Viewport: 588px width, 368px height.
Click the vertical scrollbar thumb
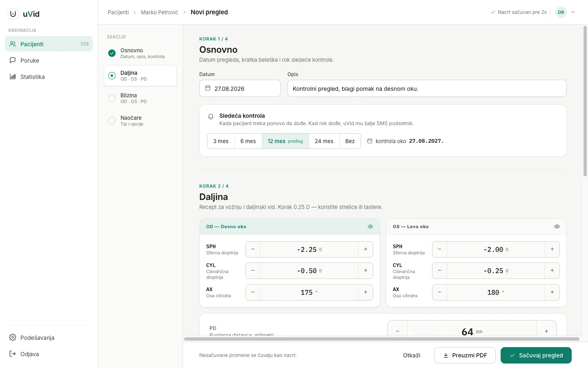[x=585, y=101]
